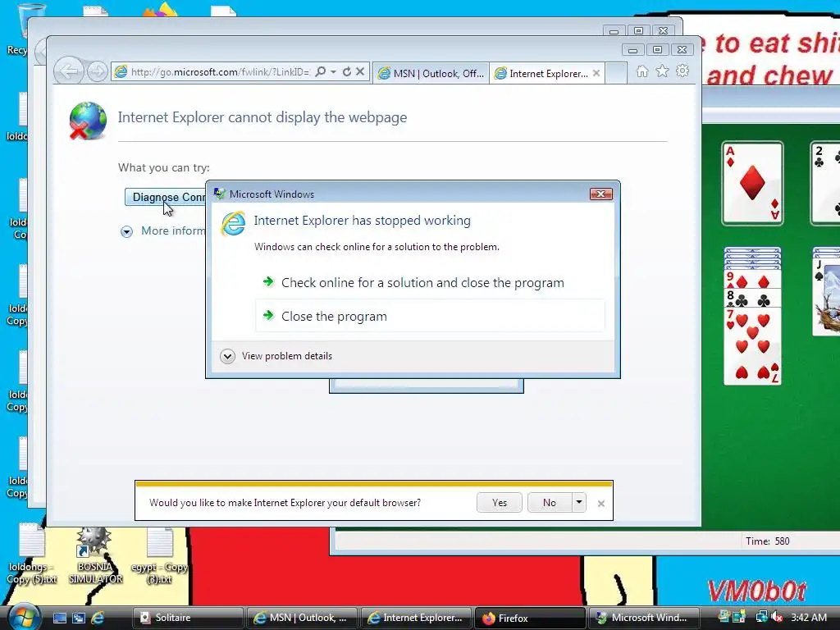Open the address bar autocomplete dropdown arrow
The image size is (840, 630).
point(333,71)
